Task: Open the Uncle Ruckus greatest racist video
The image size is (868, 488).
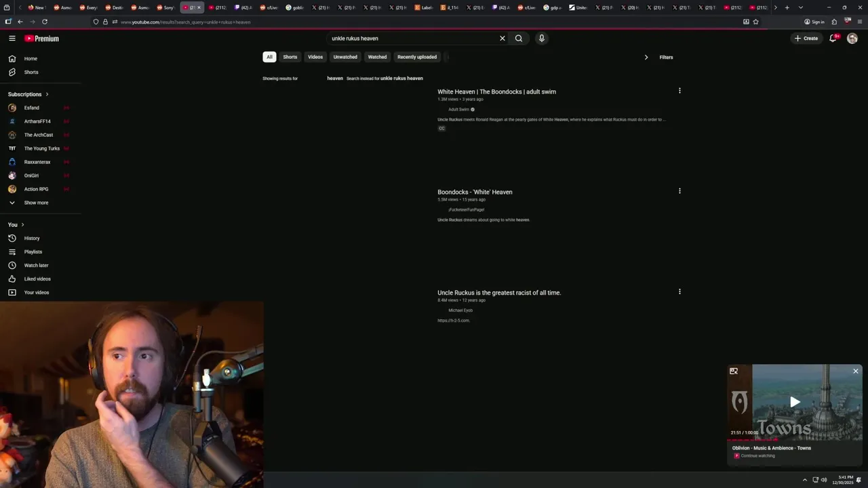Action: point(499,293)
